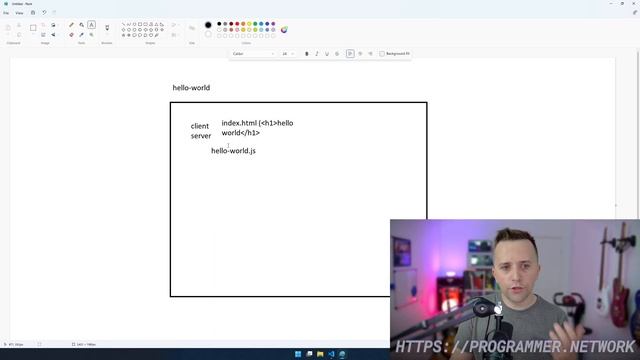Select the Pencil tool
Screen dimensions: 640x360
click(x=71, y=25)
